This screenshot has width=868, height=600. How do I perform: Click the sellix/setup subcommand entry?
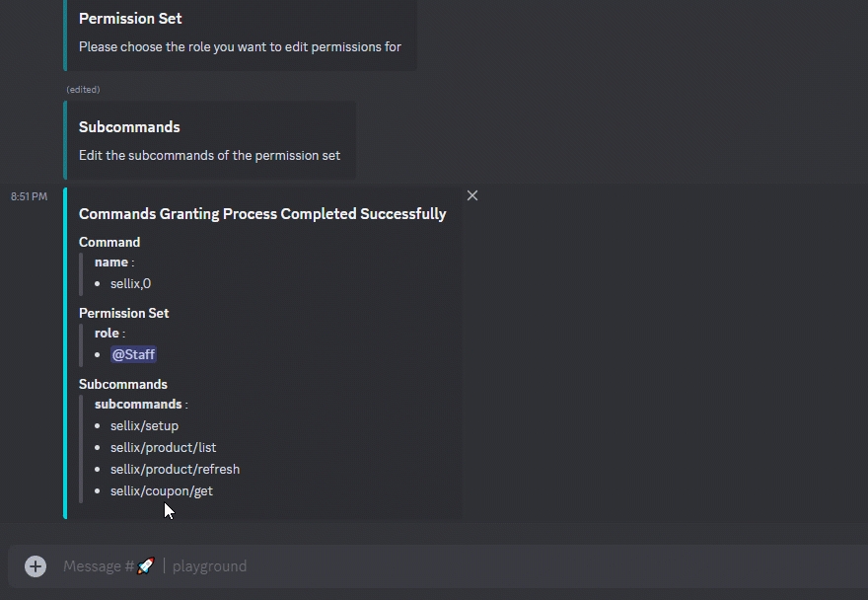point(144,426)
